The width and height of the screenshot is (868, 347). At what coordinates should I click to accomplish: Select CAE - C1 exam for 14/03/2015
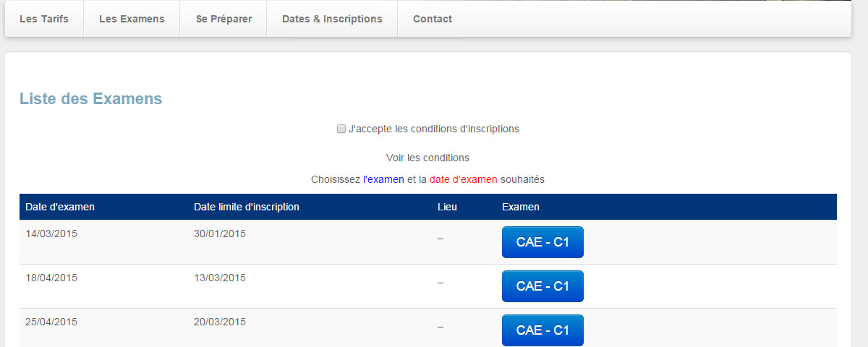(x=542, y=242)
